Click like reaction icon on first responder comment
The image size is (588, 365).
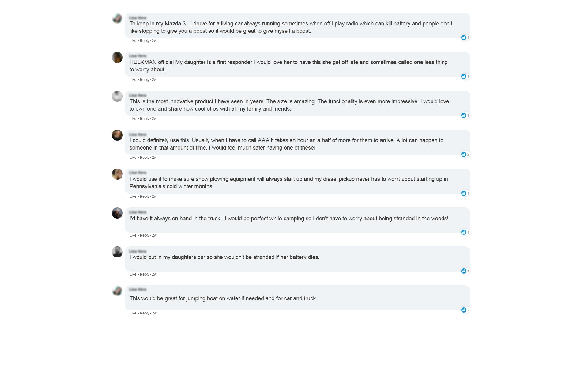[x=464, y=77]
